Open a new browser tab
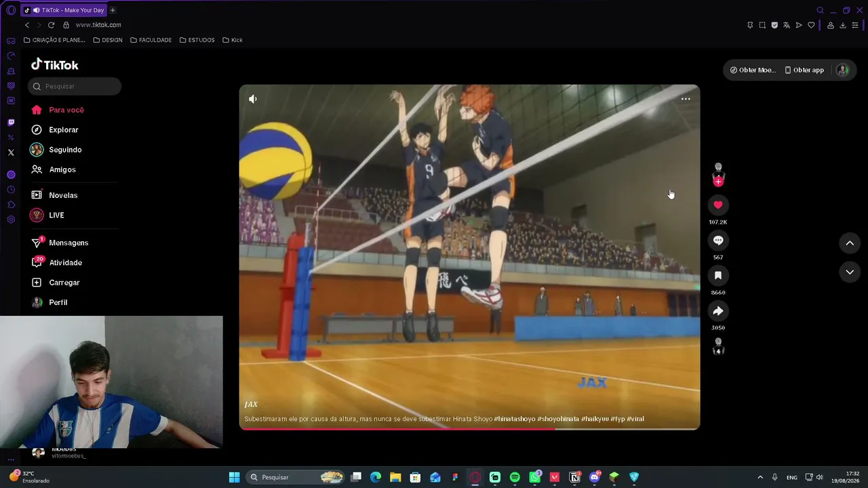The image size is (868, 488). tap(113, 10)
